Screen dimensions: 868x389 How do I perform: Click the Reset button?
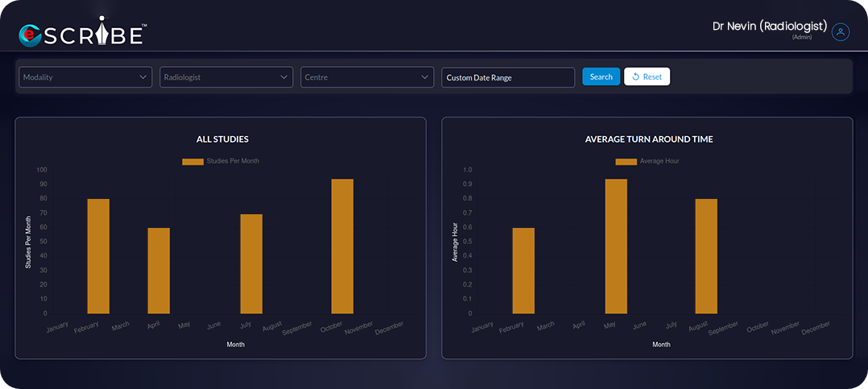(647, 77)
